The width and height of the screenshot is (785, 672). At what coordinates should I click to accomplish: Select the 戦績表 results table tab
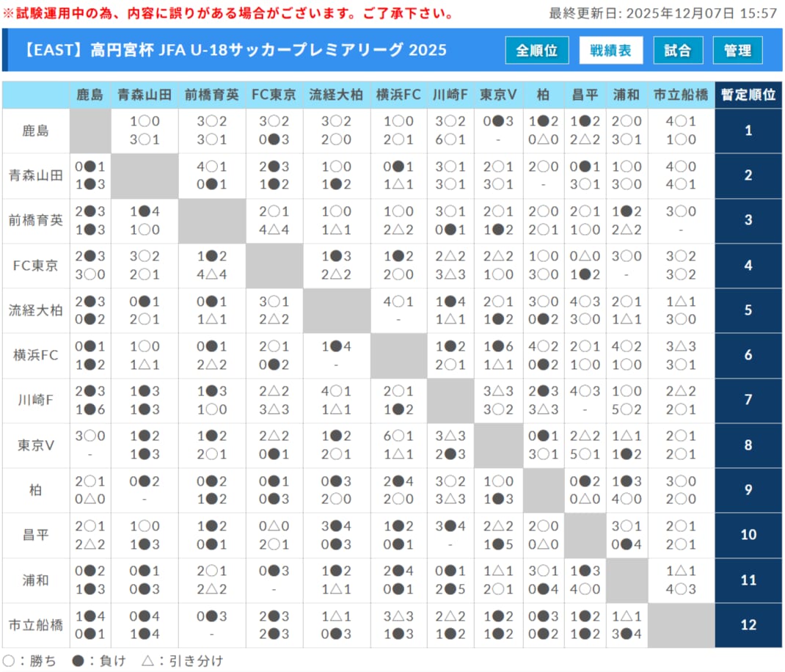(x=610, y=51)
